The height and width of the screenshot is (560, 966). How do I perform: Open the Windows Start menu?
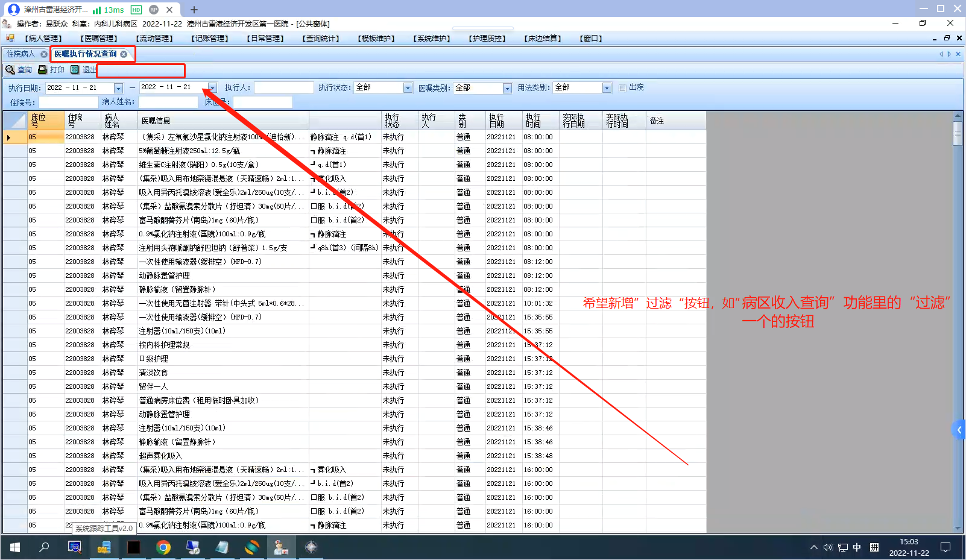coord(15,547)
